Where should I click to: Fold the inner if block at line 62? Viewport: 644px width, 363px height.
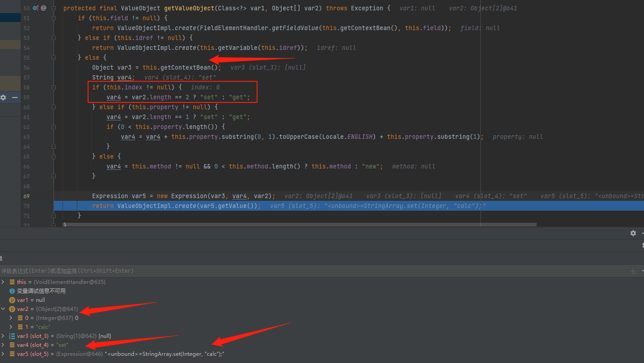(53, 127)
